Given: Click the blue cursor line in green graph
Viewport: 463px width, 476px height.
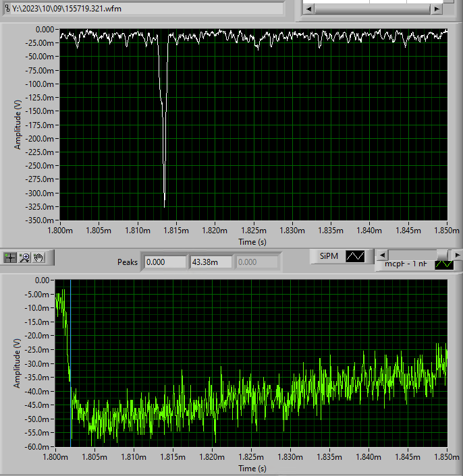Looking at the screenshot, I should click(70, 363).
